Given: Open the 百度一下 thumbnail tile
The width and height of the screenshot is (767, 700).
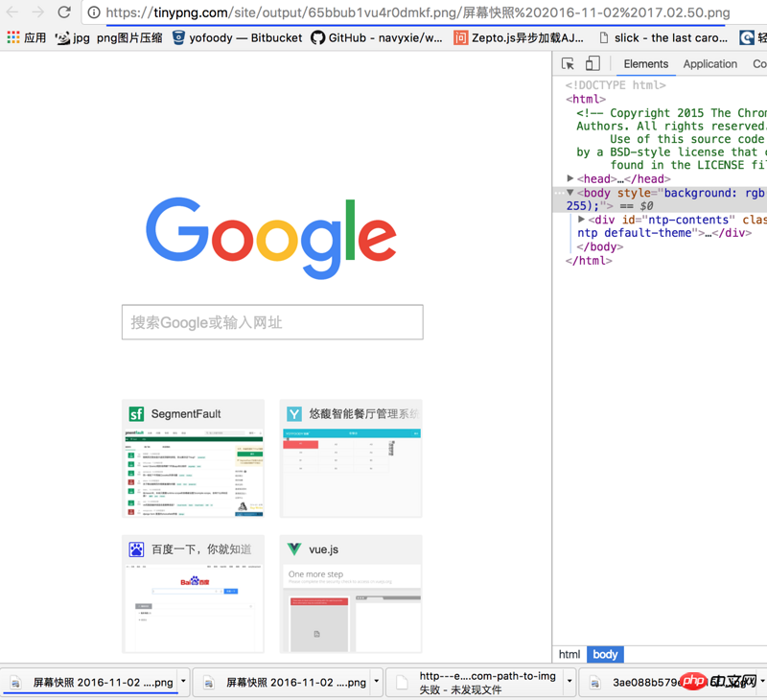Looking at the screenshot, I should [194, 594].
